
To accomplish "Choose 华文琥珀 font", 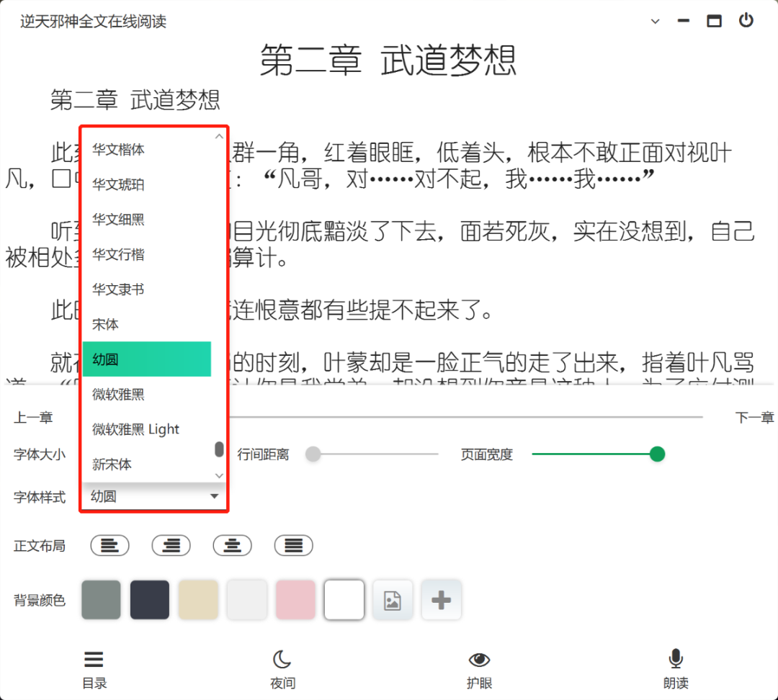I will coord(147,184).
